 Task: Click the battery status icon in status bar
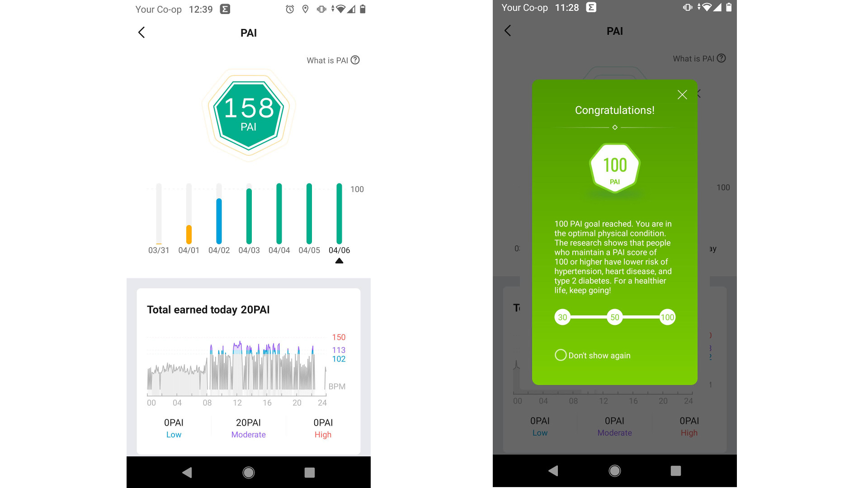(363, 8)
